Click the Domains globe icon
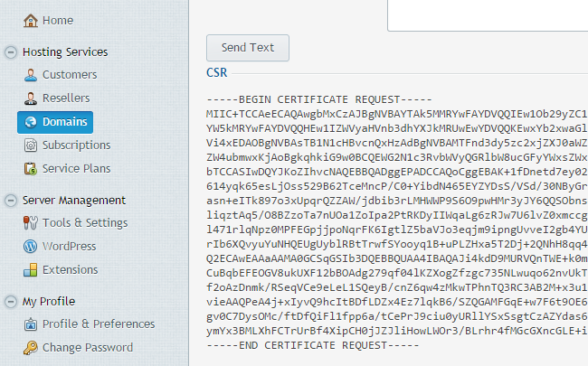The image size is (588, 366). coord(31,122)
